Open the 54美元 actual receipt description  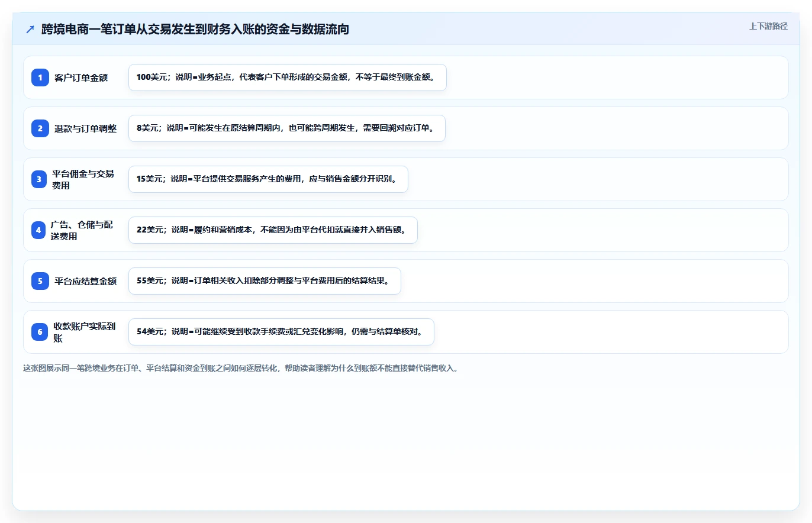coord(281,332)
